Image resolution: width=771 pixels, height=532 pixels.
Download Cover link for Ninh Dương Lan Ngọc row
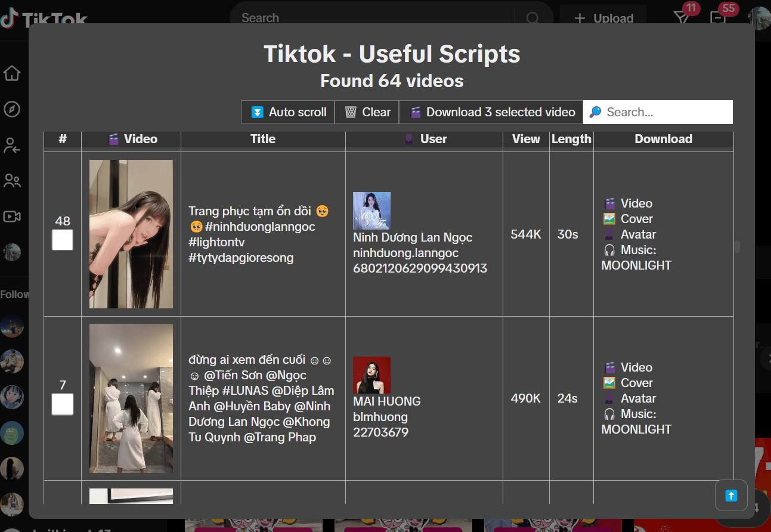(628, 219)
